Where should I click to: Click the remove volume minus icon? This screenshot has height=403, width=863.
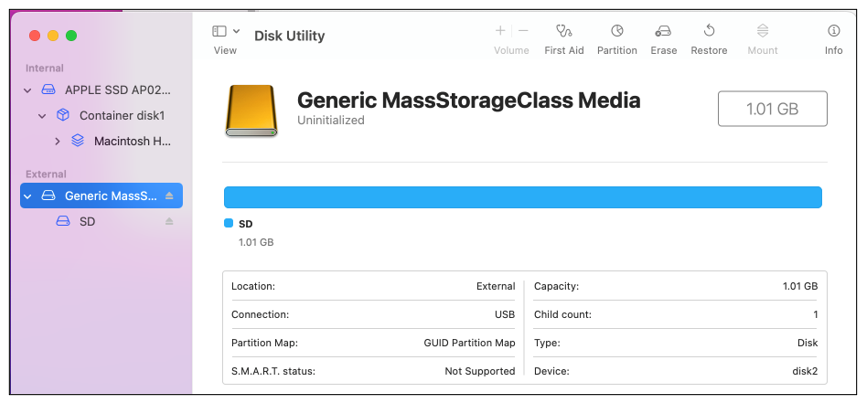[x=523, y=31]
